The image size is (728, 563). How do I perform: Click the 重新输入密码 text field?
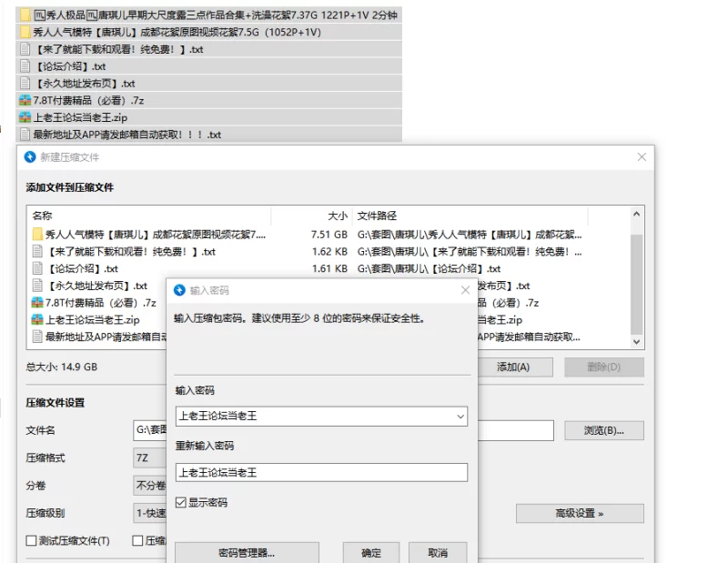click(x=321, y=472)
